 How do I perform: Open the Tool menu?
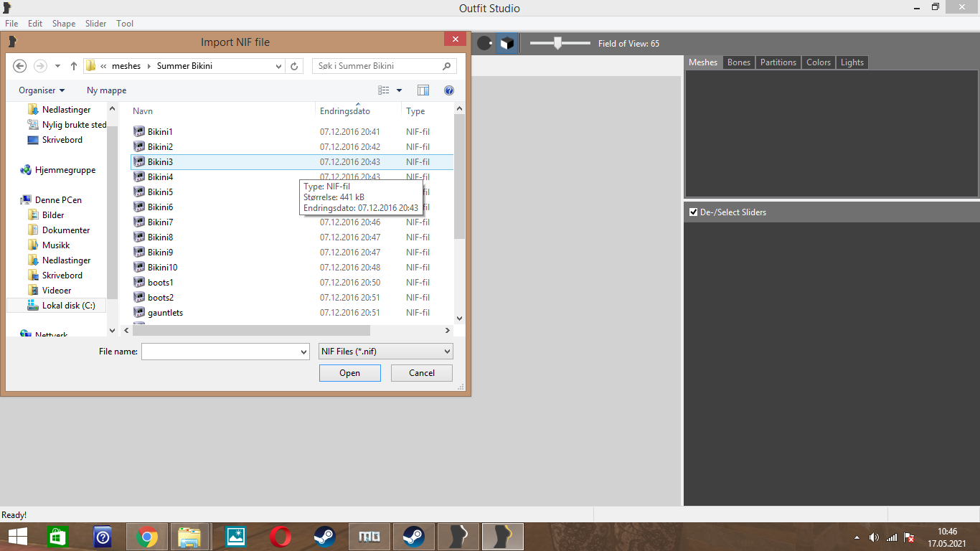tap(125, 24)
